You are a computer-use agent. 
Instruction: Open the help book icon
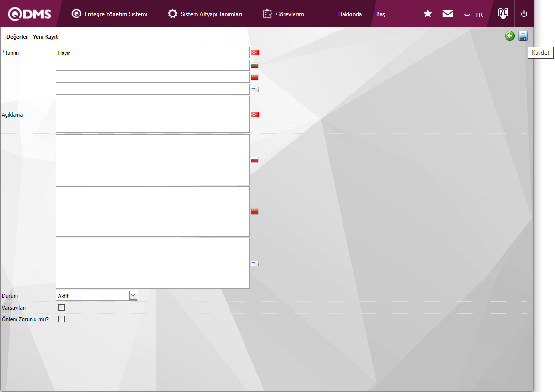[503, 14]
